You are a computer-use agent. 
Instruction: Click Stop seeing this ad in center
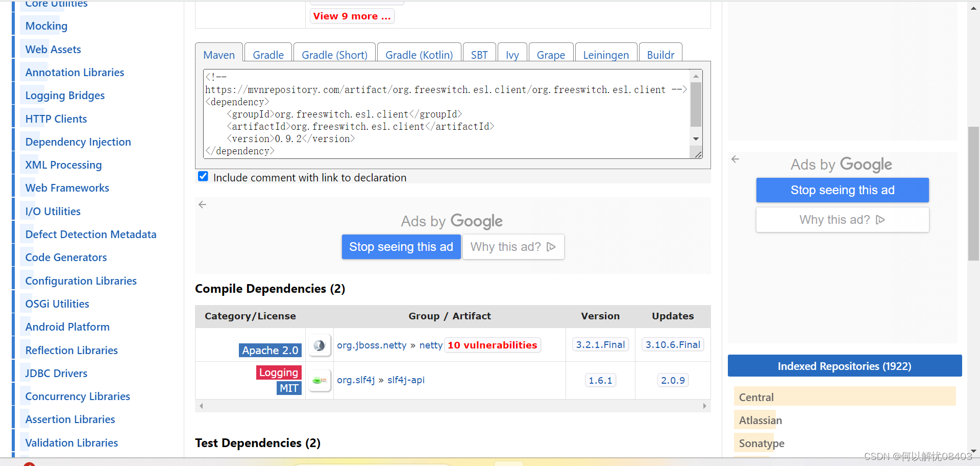[401, 247]
